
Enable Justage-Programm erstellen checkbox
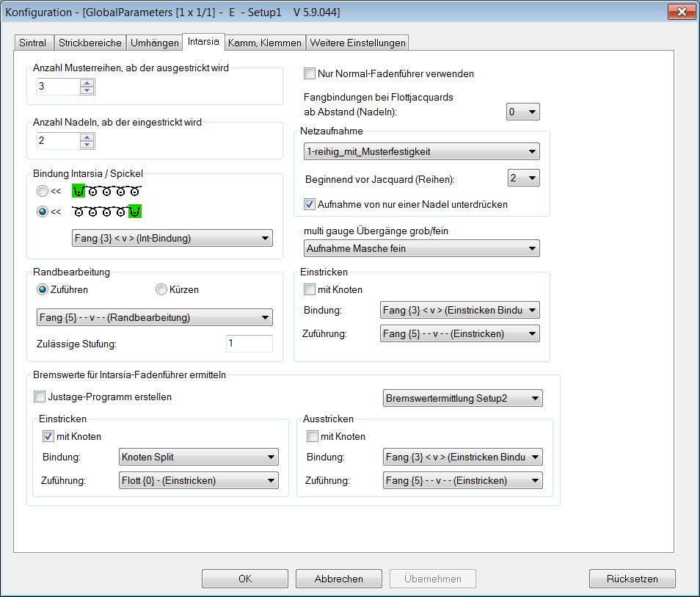[x=40, y=397]
